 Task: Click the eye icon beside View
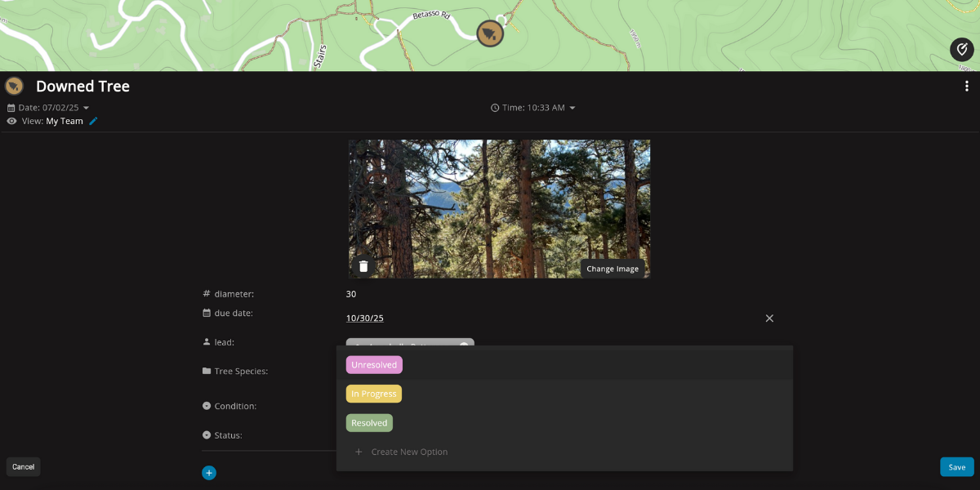pyautogui.click(x=11, y=121)
